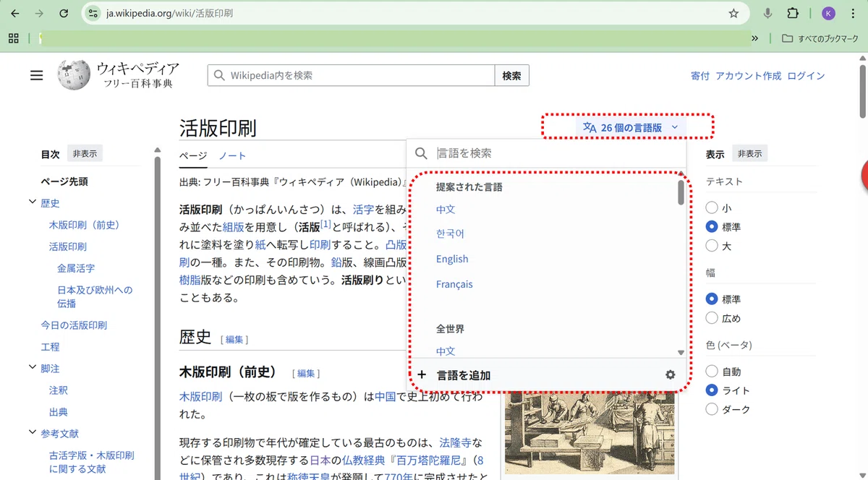Go to 工程 in contents
The height and width of the screenshot is (480, 868).
tap(50, 347)
